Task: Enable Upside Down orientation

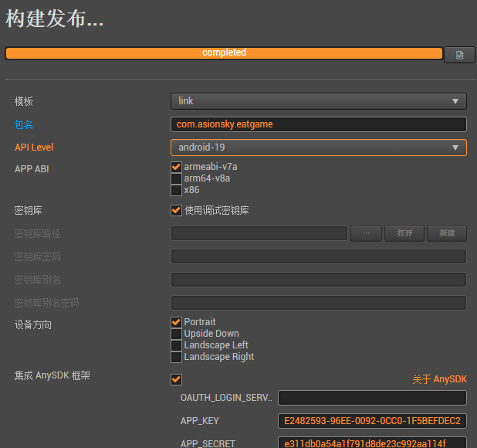Action: click(x=176, y=334)
